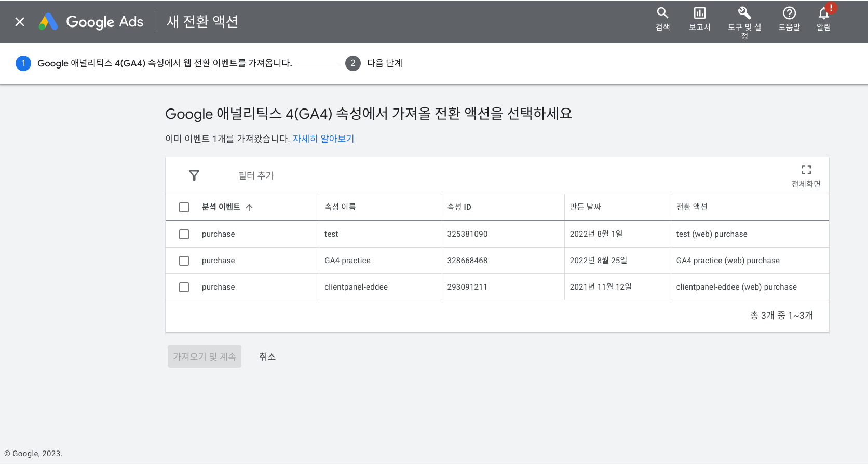Click the Google Ads logo
The width and height of the screenshot is (868, 465).
[91, 22]
